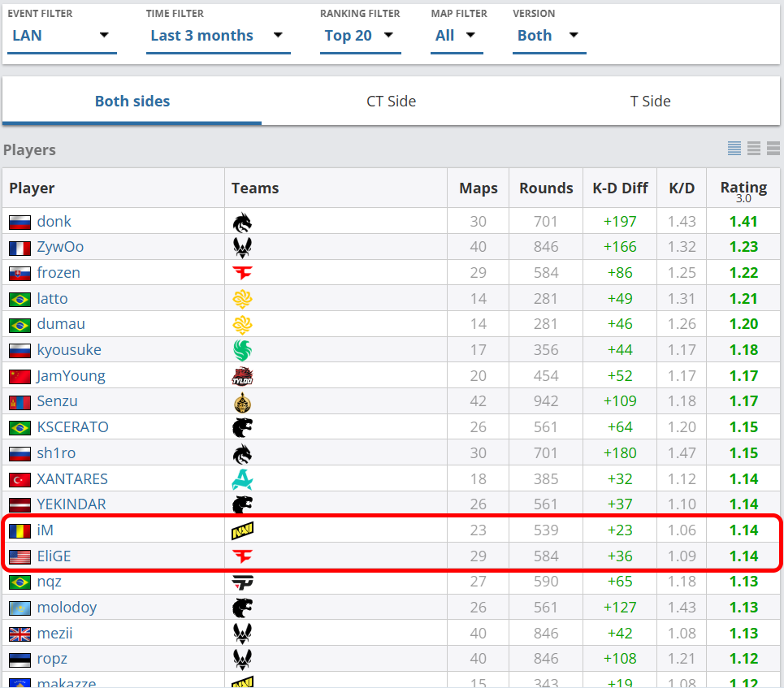This screenshot has width=784, height=688.
Task: Switch to the T Side tab
Action: pyautogui.click(x=650, y=101)
